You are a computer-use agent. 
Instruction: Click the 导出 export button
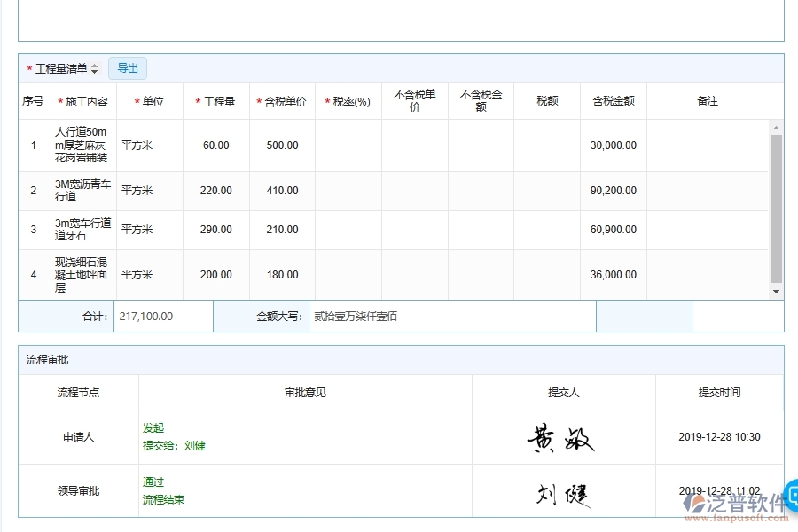tap(127, 67)
